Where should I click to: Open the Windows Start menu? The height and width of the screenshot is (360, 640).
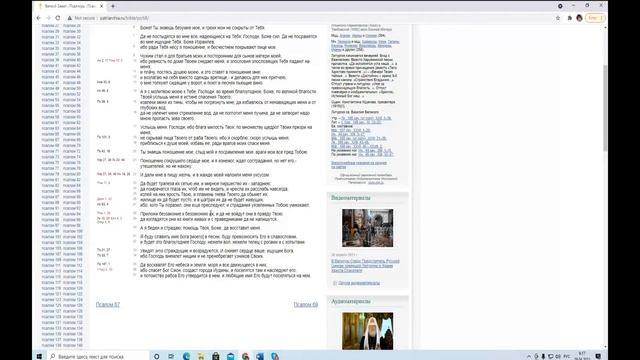coord(39,356)
